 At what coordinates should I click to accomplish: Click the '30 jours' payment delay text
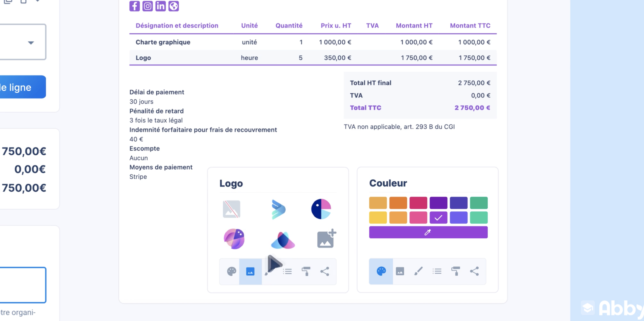pyautogui.click(x=141, y=102)
